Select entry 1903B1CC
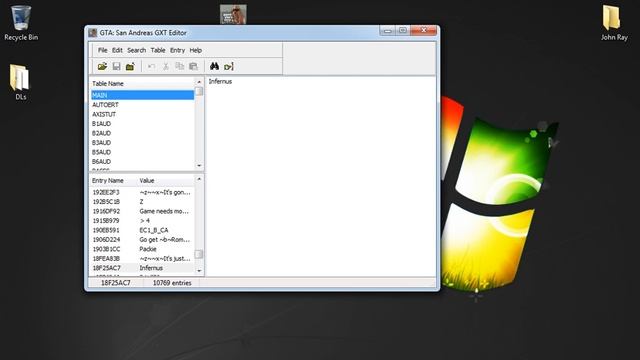Viewport: 640px width, 360px height. 106,249
